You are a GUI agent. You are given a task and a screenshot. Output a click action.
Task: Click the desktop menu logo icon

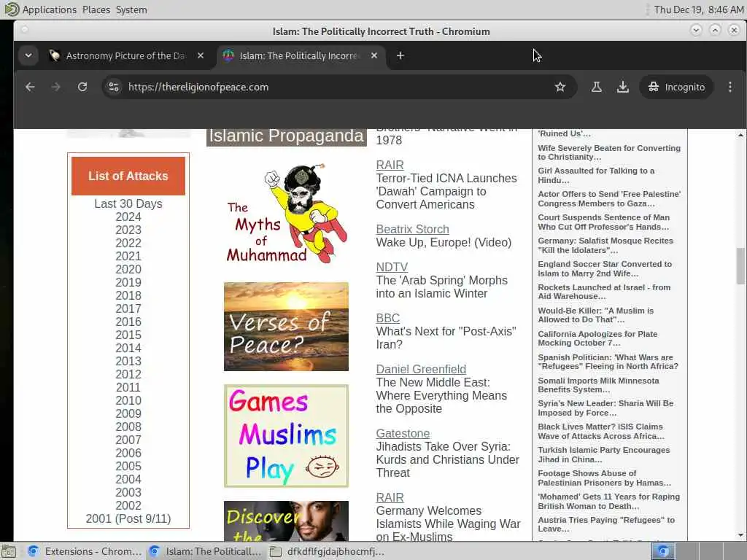click(12, 9)
